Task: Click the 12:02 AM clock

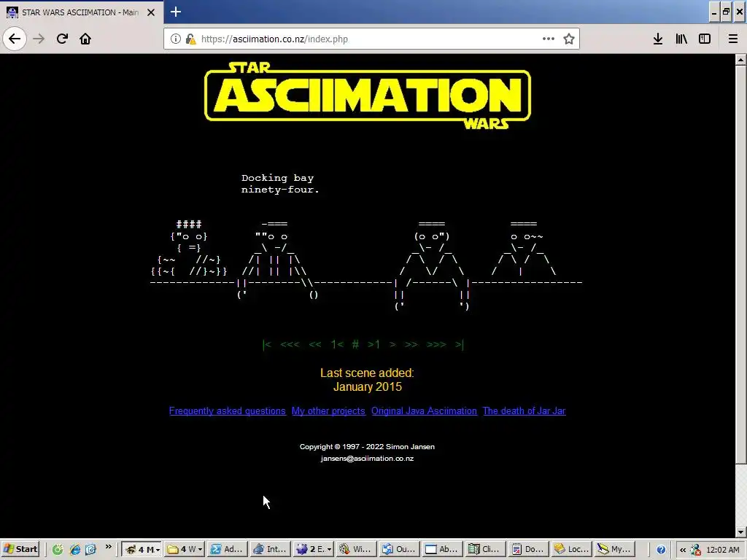Action: (x=723, y=550)
